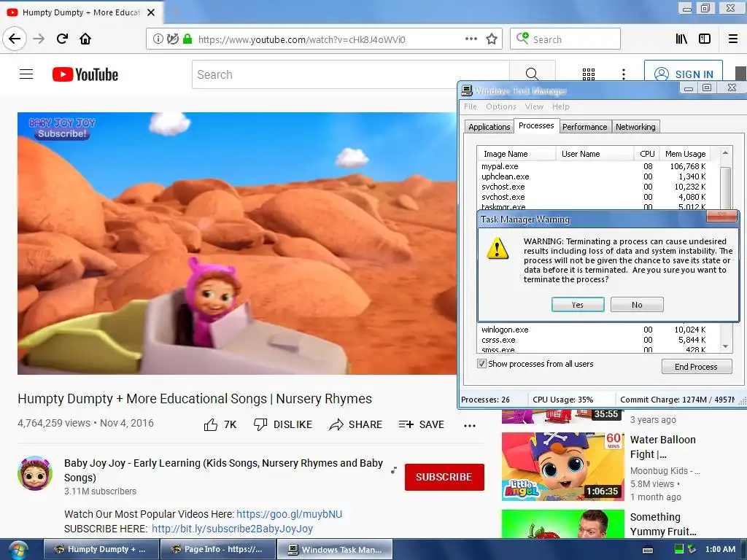Click the browser forward arrow
This screenshot has width=747, height=560.
coord(39,39)
